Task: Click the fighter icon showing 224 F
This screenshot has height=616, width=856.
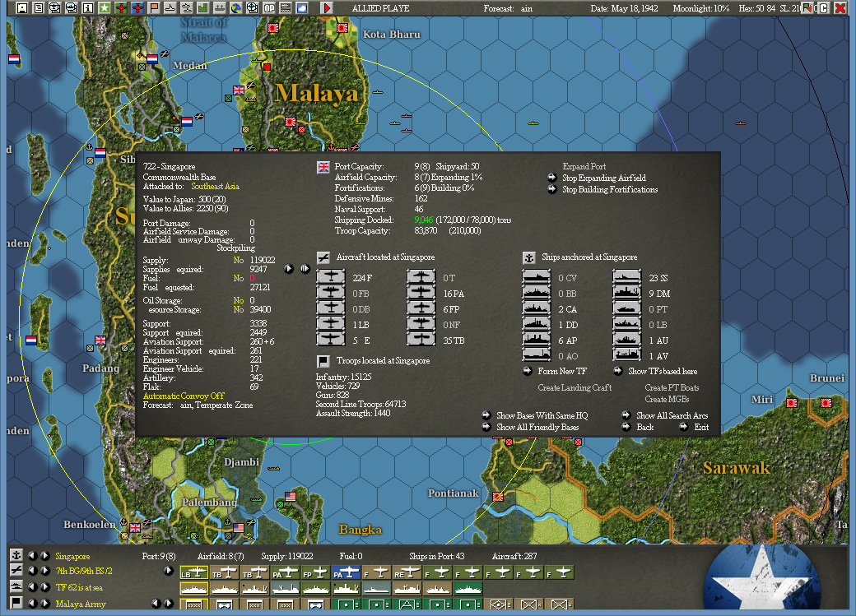Action: [332, 278]
